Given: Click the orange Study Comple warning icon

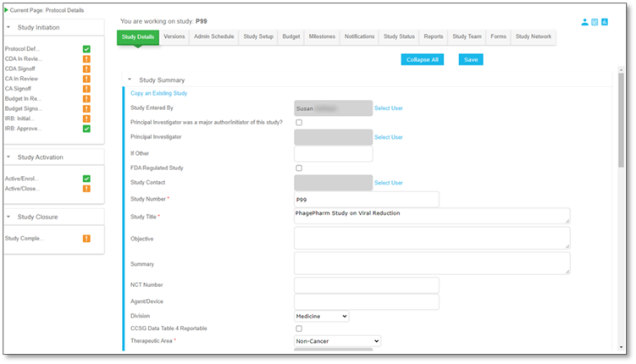Looking at the screenshot, I should (x=86, y=239).
